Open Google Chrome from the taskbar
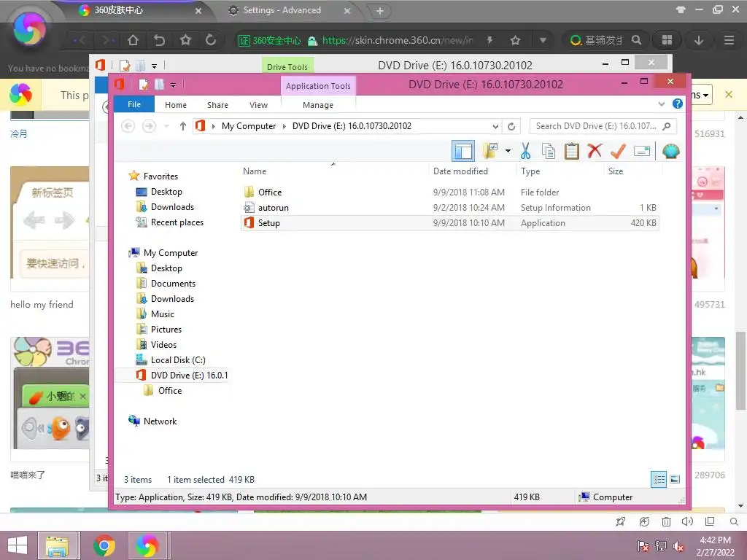 pyautogui.click(x=104, y=545)
